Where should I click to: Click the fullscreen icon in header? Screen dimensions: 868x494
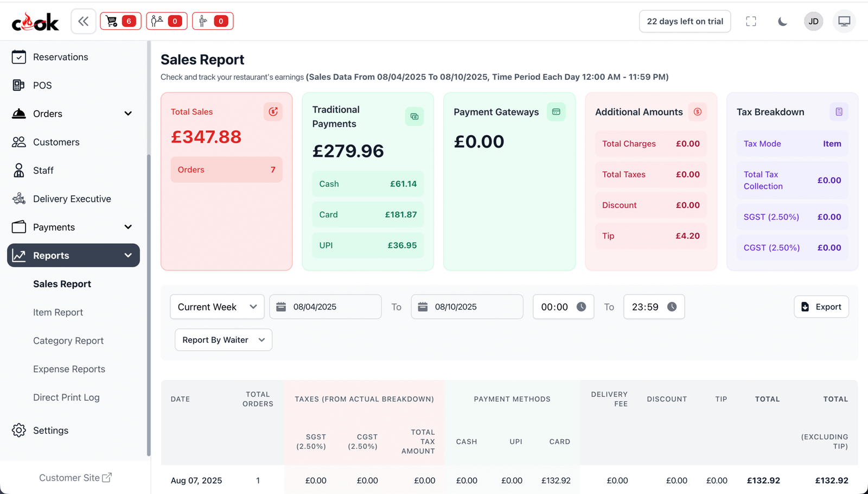click(x=751, y=21)
